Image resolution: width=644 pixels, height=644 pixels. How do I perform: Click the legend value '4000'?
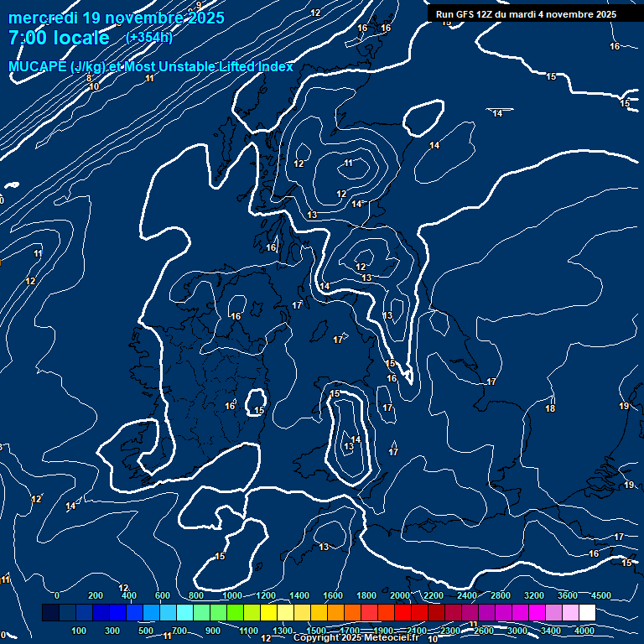(x=584, y=631)
